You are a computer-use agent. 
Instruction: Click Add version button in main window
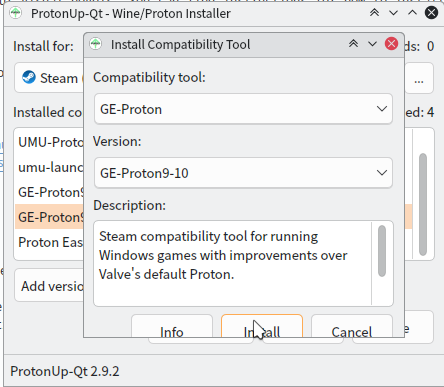[49, 286]
